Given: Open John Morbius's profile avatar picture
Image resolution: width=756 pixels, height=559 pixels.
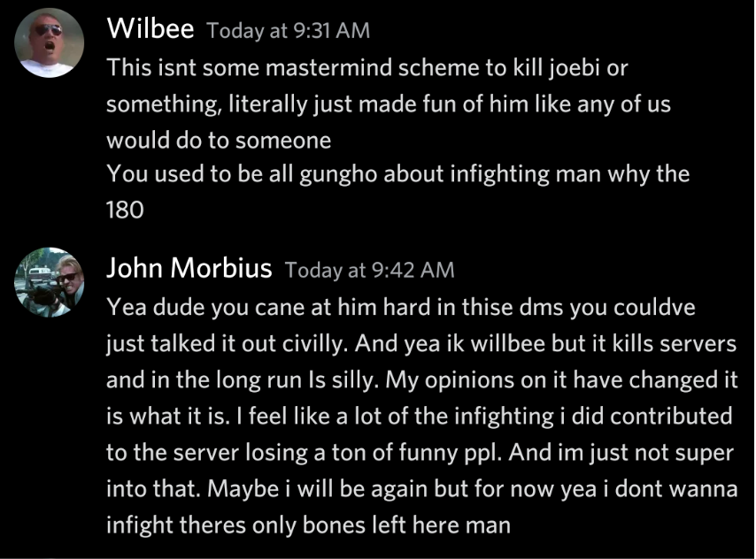Looking at the screenshot, I should (x=50, y=282).
